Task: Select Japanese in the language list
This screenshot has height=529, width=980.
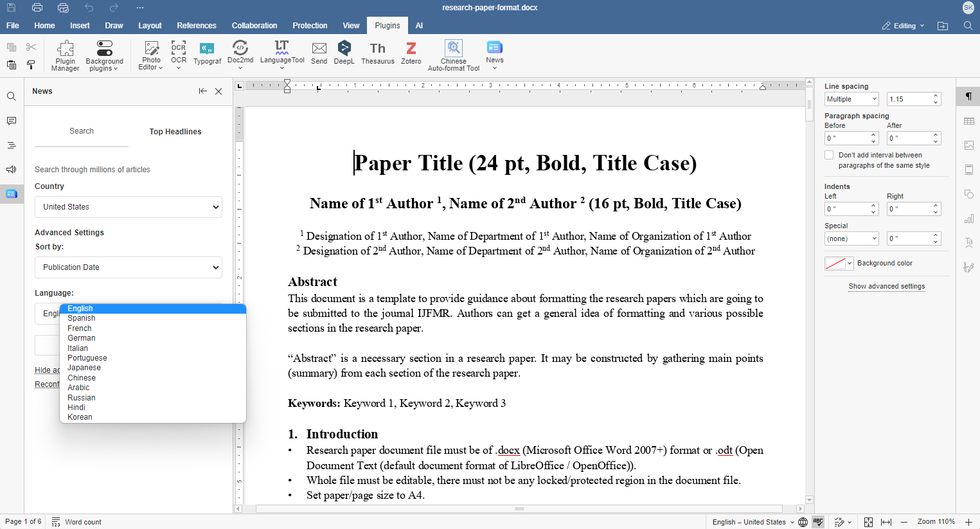Action: tap(84, 367)
